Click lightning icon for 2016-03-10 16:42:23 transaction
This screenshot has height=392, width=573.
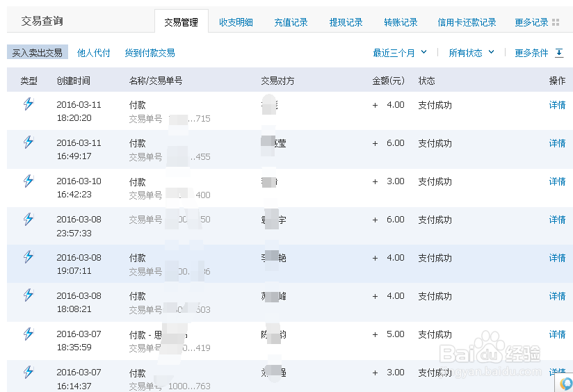coord(29,181)
